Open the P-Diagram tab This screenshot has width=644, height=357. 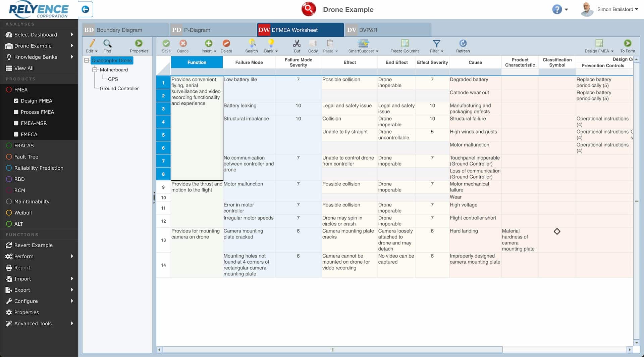point(198,30)
